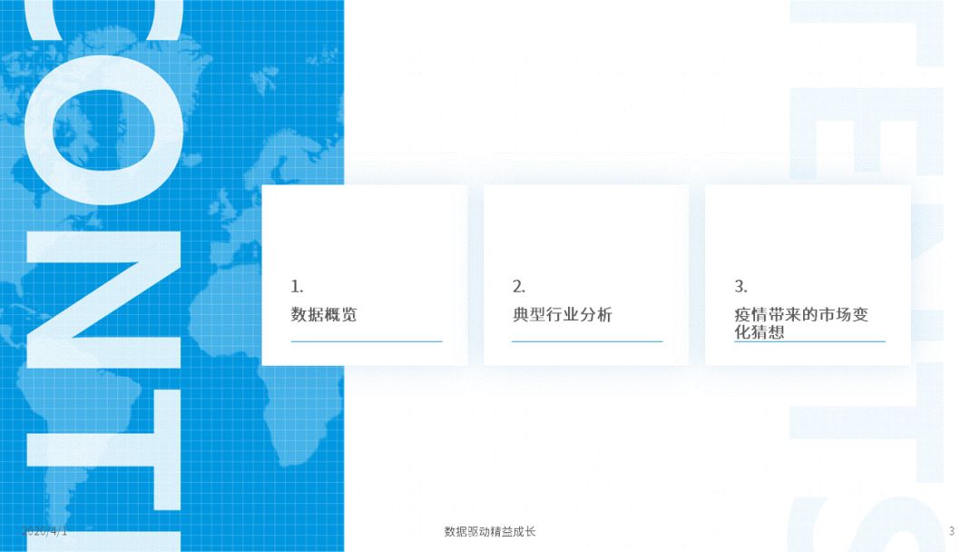Screen dimensions: 980x552
Task: Select the large white letter O
Action: pyautogui.click(x=103, y=130)
